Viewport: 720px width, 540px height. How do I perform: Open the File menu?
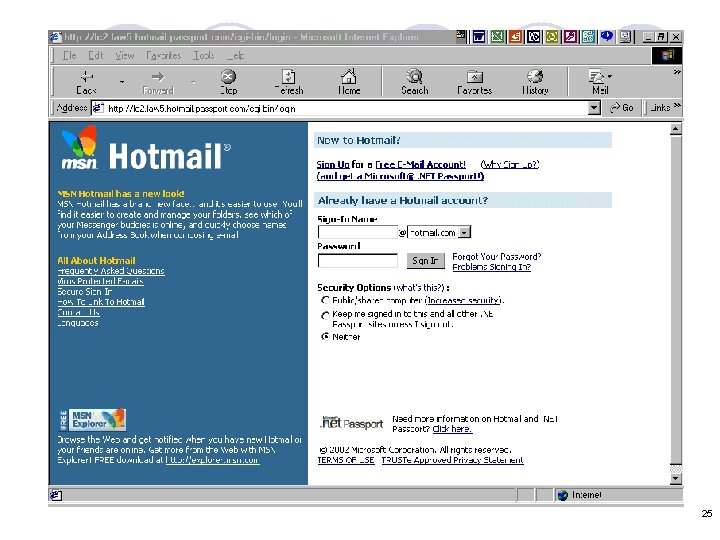pyautogui.click(x=69, y=56)
